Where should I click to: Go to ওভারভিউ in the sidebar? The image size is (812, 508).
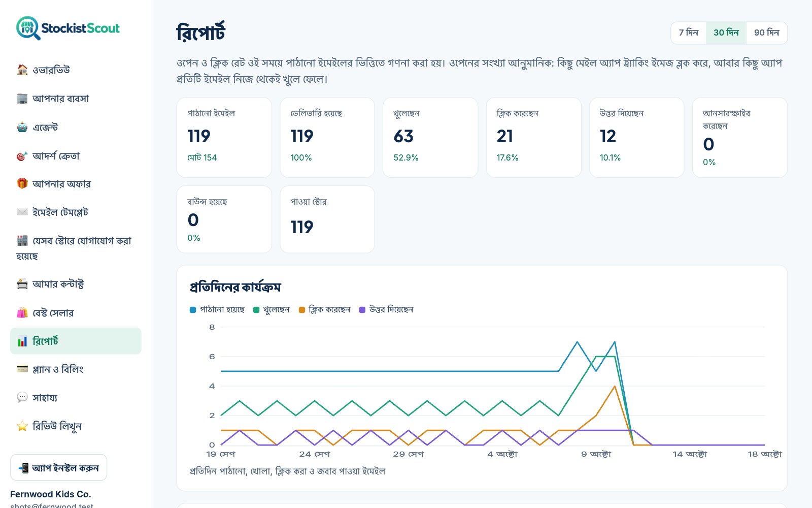[76, 70]
